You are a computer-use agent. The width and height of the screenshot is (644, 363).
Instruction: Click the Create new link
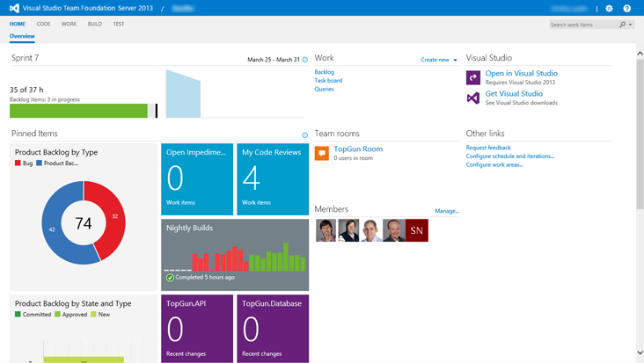coord(435,60)
